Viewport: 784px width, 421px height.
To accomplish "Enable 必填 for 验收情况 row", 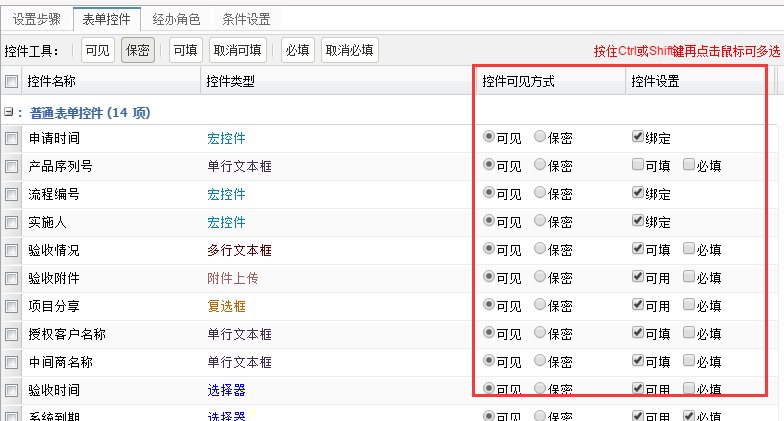I will [x=689, y=249].
